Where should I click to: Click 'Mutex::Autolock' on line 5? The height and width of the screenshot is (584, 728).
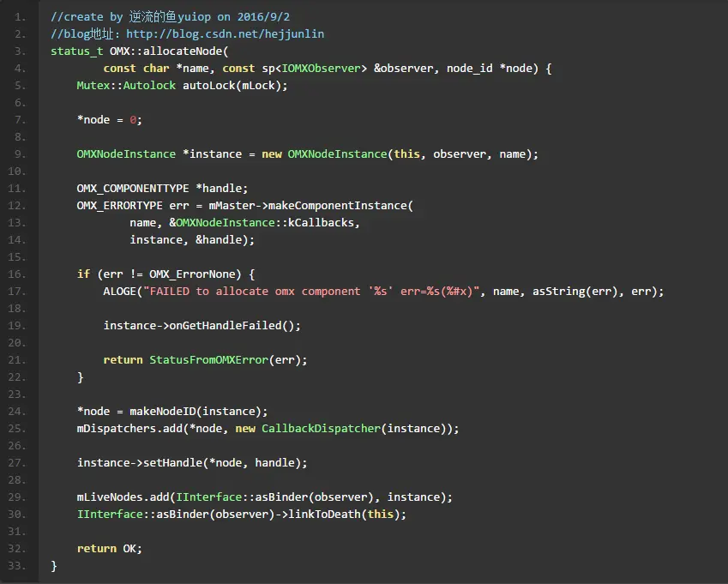tap(126, 86)
